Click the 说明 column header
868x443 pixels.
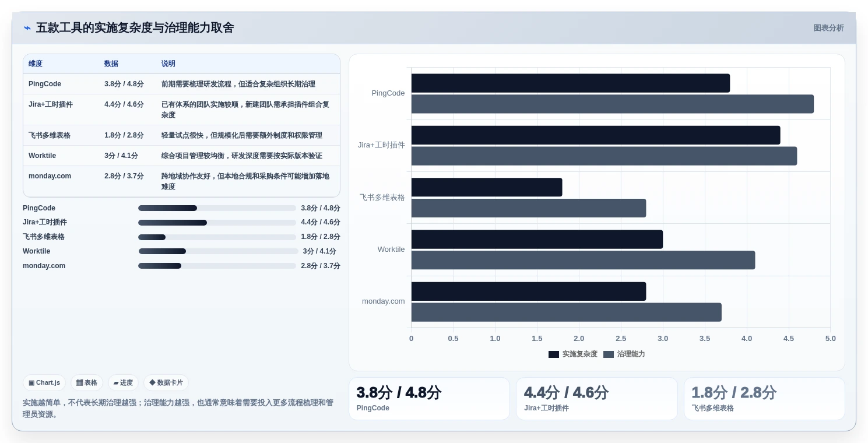pyautogui.click(x=168, y=64)
